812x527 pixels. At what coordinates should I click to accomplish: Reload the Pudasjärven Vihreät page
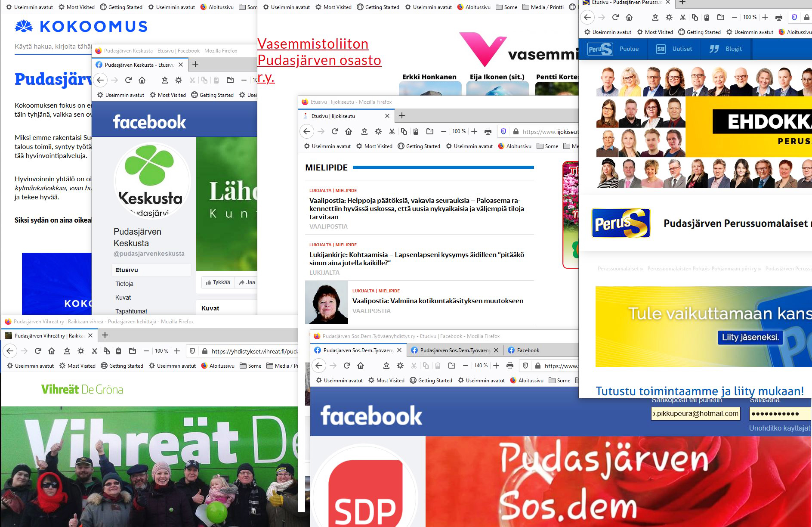tap(38, 351)
